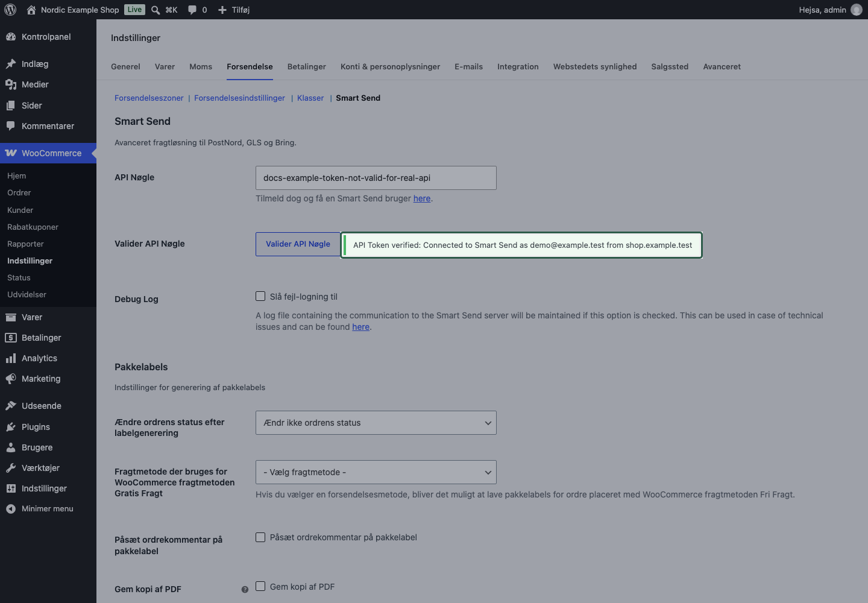Click the Værktøjer wrench icon
The height and width of the screenshot is (603, 868).
pos(11,468)
